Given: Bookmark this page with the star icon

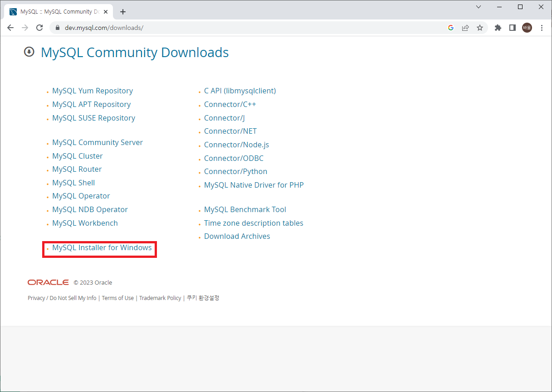Looking at the screenshot, I should (x=480, y=28).
